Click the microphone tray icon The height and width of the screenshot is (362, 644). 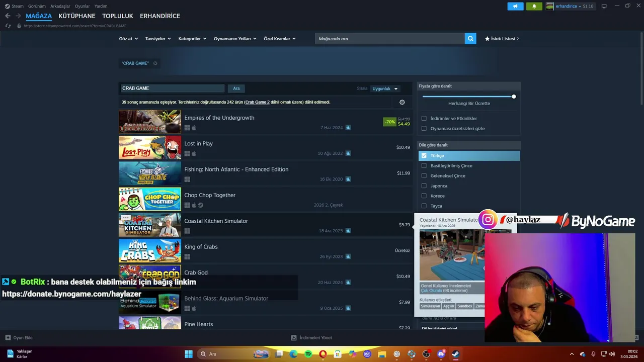coord(593,354)
